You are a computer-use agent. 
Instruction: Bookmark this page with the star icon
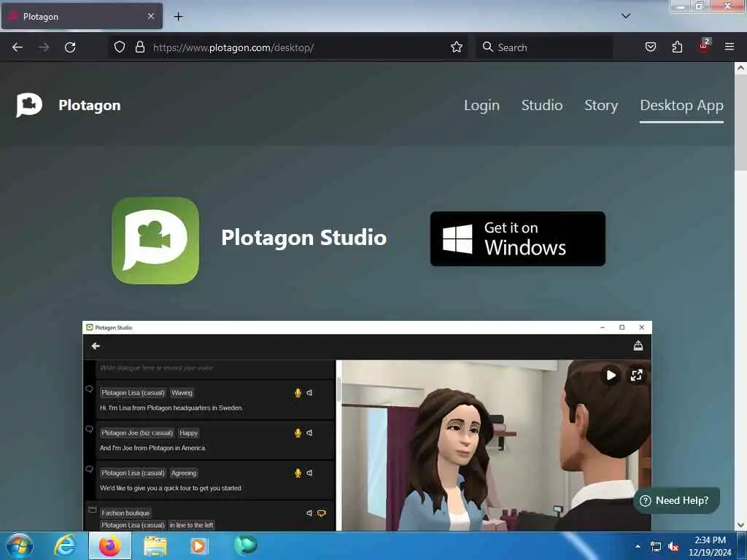point(457,47)
